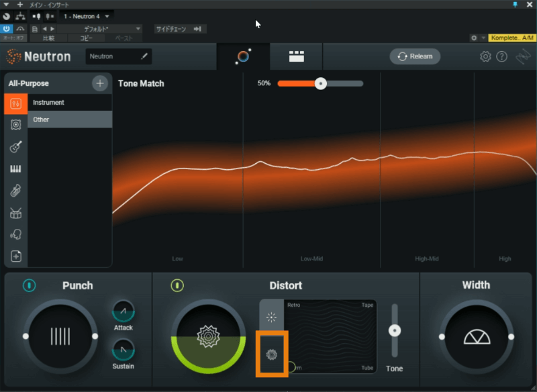Image resolution: width=537 pixels, height=392 pixels.
Task: Open the デフォルト preset dropdown
Action: point(99,29)
